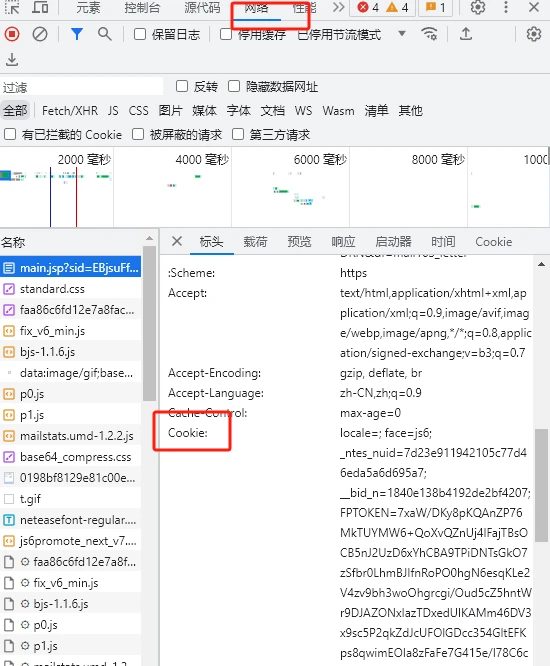
Task: Clear the network log
Action: [40, 34]
